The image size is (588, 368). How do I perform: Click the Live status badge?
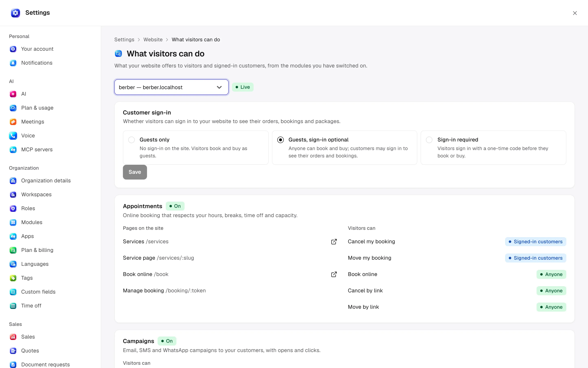243,87
